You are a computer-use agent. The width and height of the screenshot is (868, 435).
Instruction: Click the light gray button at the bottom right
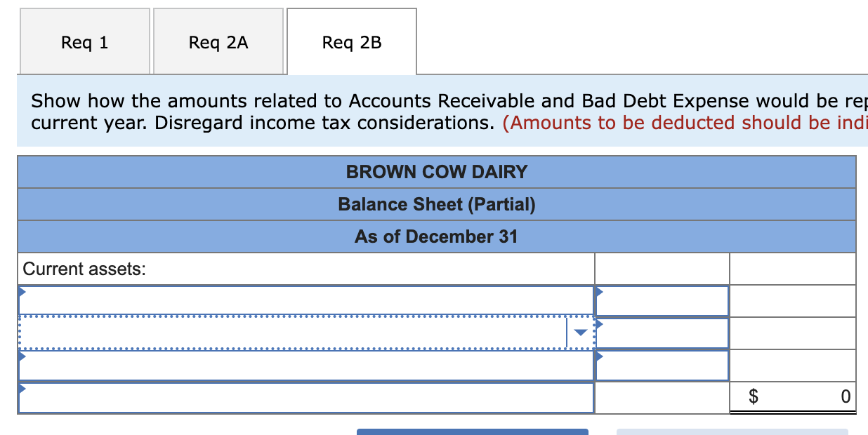733,431
